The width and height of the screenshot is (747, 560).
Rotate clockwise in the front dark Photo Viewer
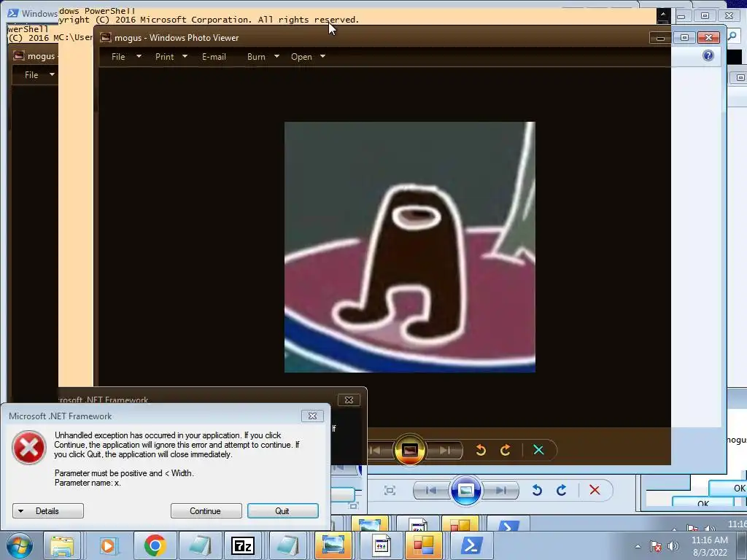tap(506, 450)
